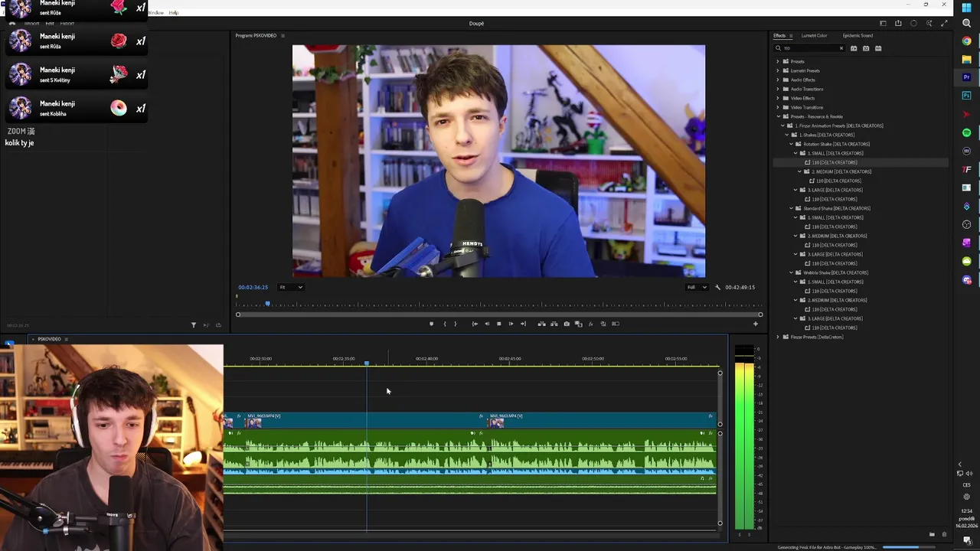Collapse the Wobble Shake folder
Viewport: 980px width, 551px height.
pos(792,272)
